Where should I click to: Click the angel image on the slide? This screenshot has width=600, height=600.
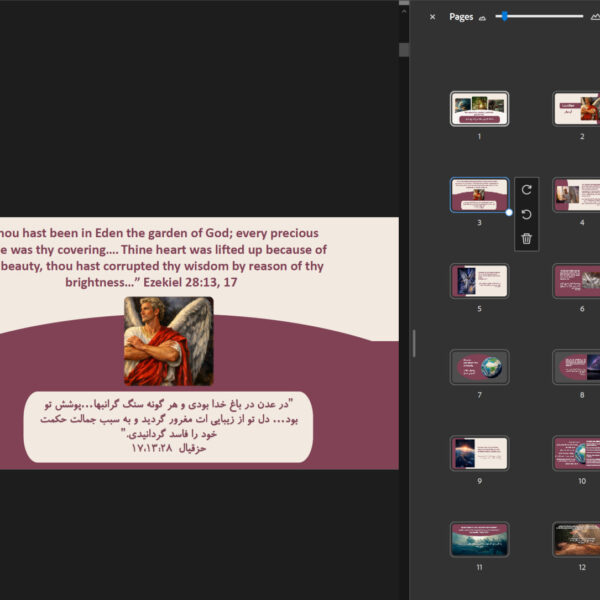pos(168,341)
